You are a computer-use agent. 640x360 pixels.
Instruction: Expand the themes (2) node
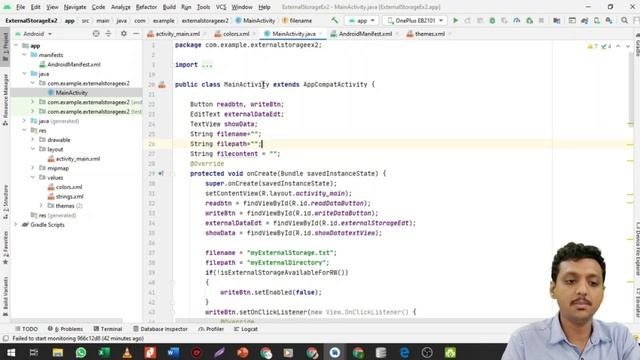tap(41, 206)
